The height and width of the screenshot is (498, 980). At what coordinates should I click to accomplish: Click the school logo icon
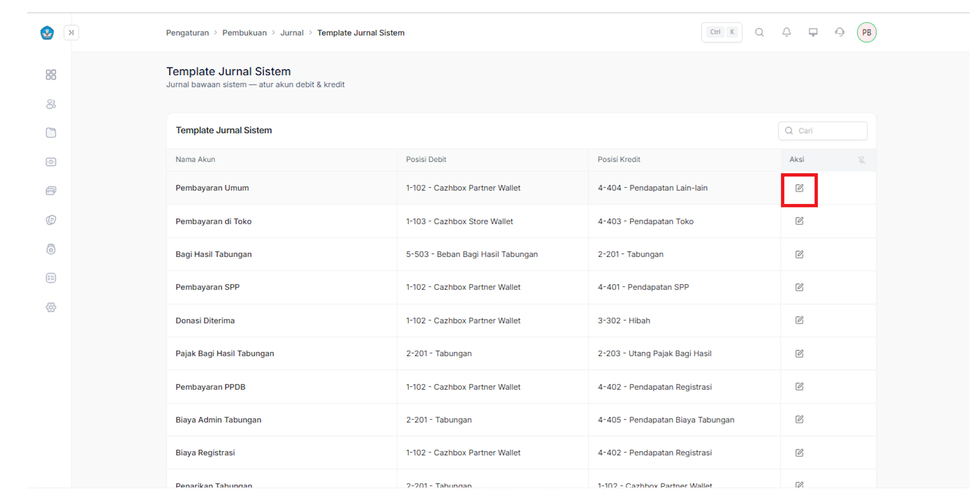click(x=47, y=33)
